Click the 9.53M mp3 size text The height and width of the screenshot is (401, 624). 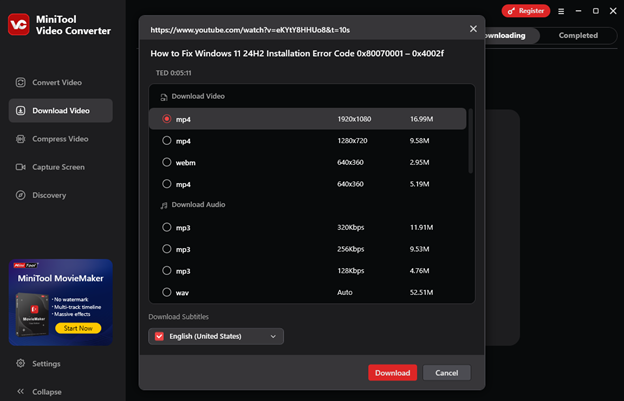click(419, 249)
